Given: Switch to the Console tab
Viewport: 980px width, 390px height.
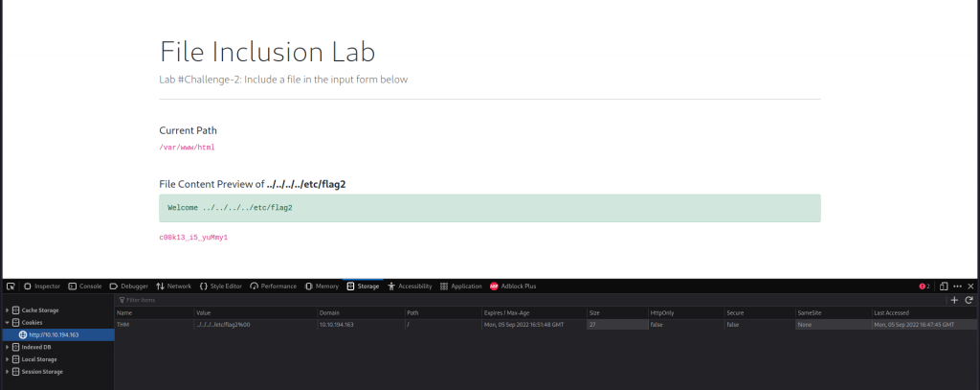Looking at the screenshot, I should pyautogui.click(x=85, y=286).
